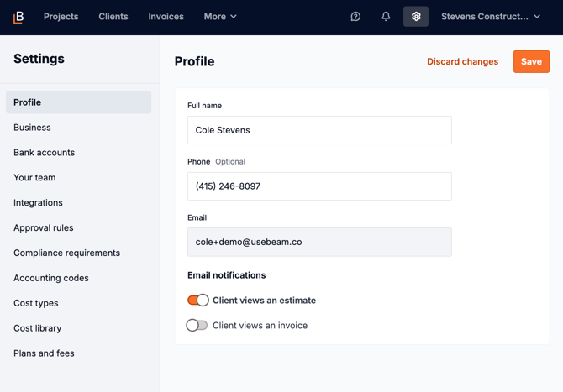Go to Approval rules settings
563x392 pixels.
pyautogui.click(x=43, y=228)
